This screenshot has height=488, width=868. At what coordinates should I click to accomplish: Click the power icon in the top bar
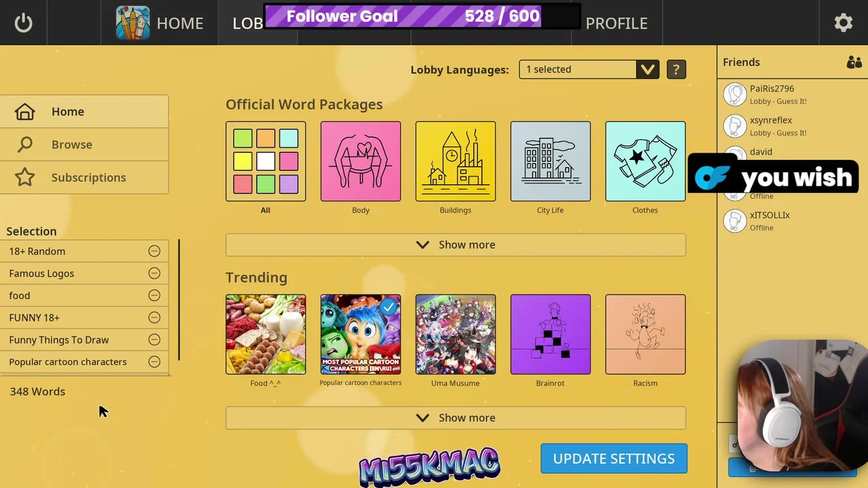24,23
